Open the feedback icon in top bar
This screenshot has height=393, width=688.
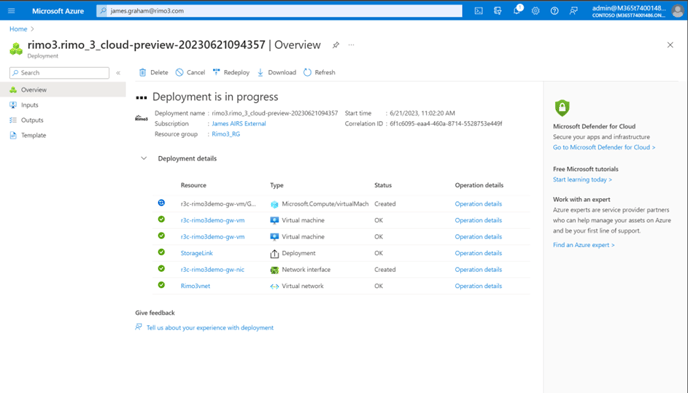[x=573, y=11]
